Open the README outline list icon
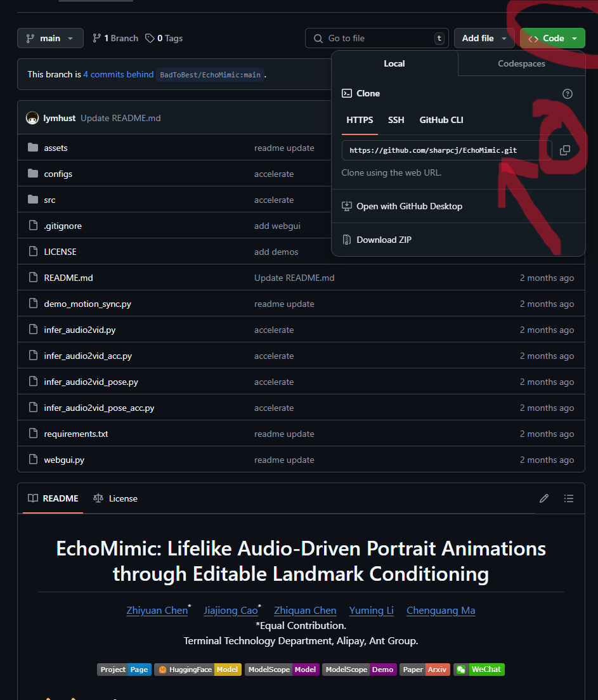This screenshot has height=700, width=598. [569, 498]
